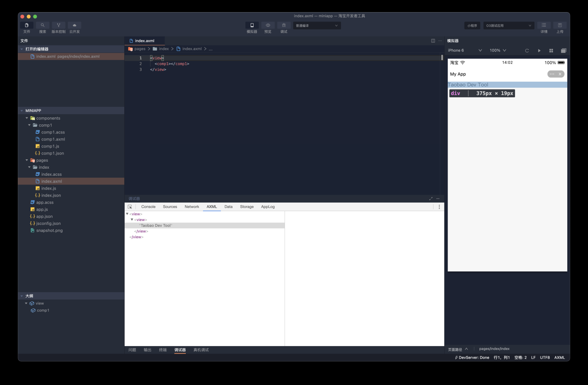Select index.axml in open editors list
The width and height of the screenshot is (588, 385).
click(71, 57)
